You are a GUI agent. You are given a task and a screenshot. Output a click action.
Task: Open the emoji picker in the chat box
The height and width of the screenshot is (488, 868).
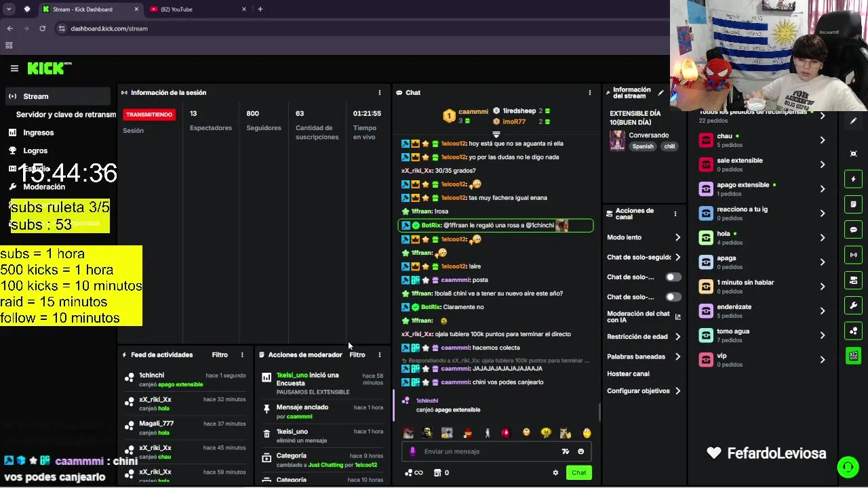(x=580, y=451)
